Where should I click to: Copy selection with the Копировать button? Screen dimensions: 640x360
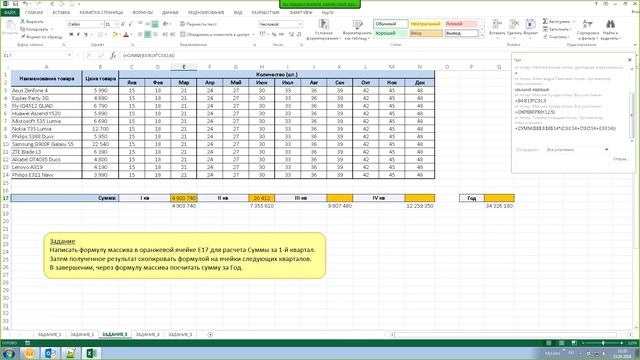pyautogui.click(x=34, y=29)
